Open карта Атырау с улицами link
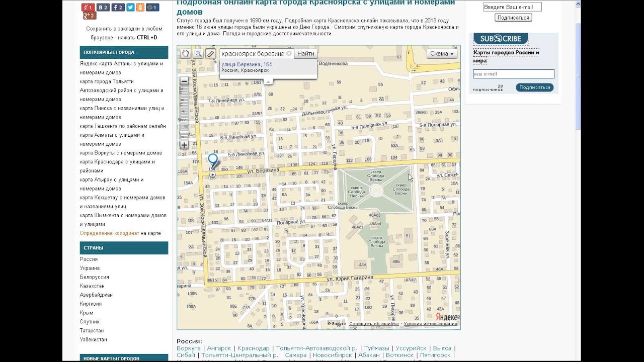The height and width of the screenshot is (362, 644). [x=112, y=184]
